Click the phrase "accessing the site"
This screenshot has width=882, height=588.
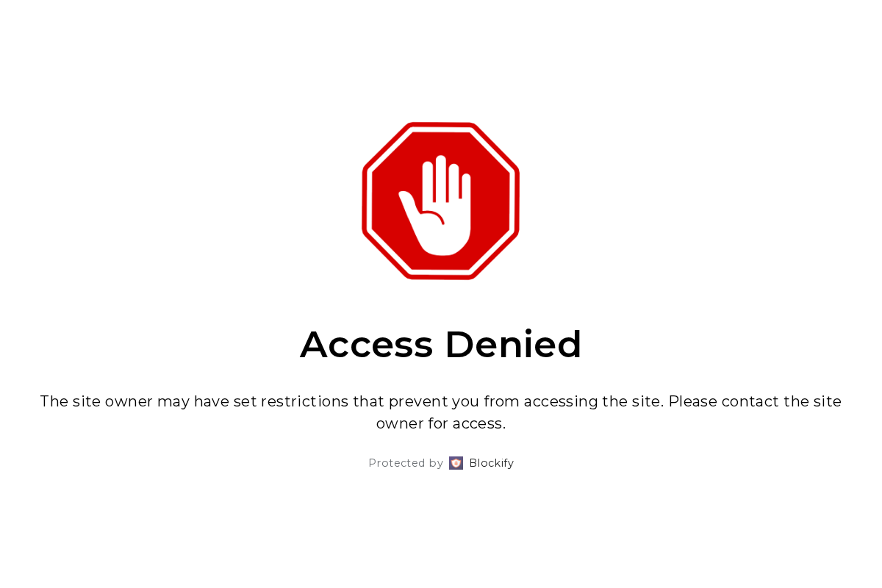click(x=593, y=401)
